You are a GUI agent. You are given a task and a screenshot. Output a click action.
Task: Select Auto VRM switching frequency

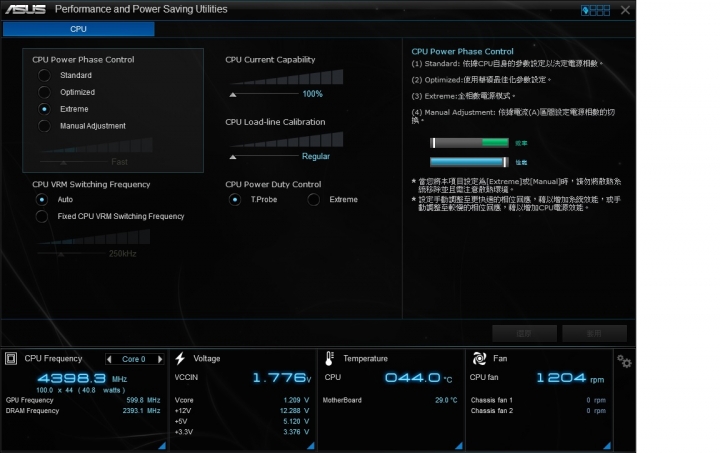coord(42,200)
